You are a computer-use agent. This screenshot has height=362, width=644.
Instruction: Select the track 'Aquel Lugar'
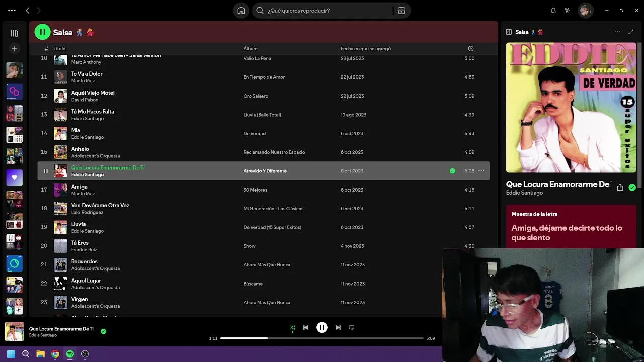pyautogui.click(x=86, y=281)
